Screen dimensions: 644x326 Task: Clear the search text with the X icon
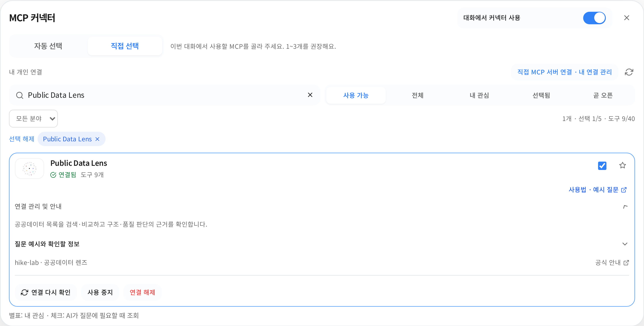pyautogui.click(x=310, y=95)
